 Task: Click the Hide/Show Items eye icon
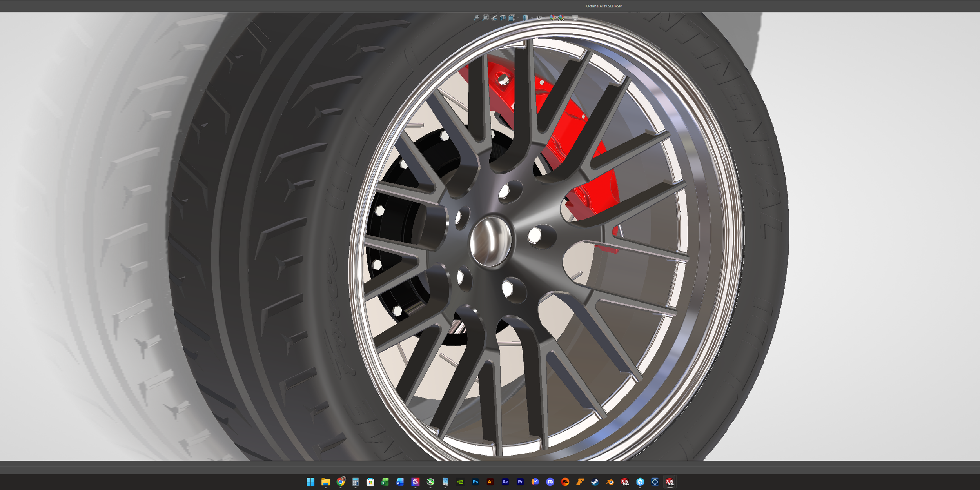coord(539,18)
